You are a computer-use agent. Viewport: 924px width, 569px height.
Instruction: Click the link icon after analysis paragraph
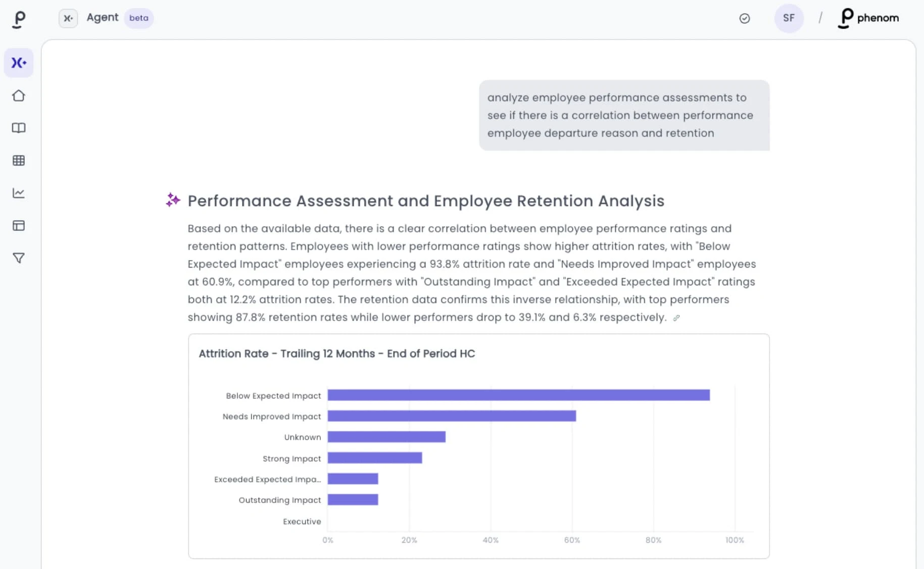[676, 318]
